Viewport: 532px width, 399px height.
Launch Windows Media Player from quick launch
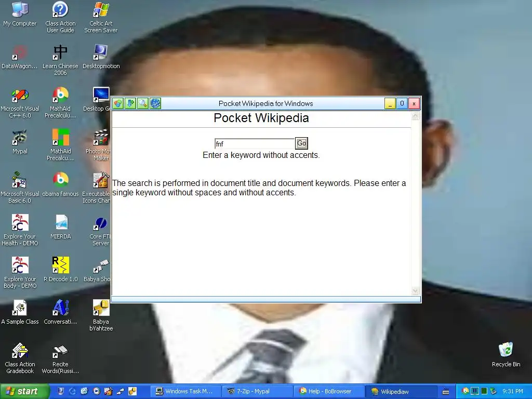tap(97, 391)
